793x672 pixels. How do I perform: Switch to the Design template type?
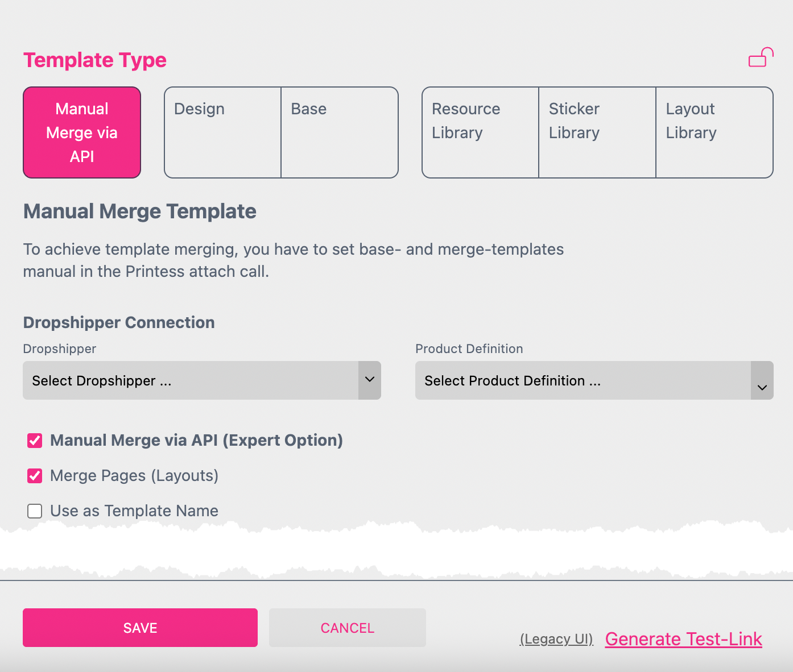point(222,132)
